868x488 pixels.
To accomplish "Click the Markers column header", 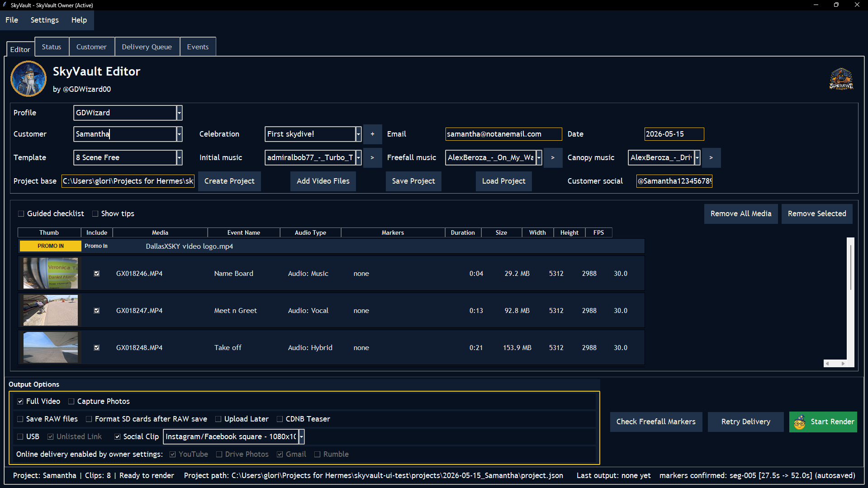I will click(393, 232).
